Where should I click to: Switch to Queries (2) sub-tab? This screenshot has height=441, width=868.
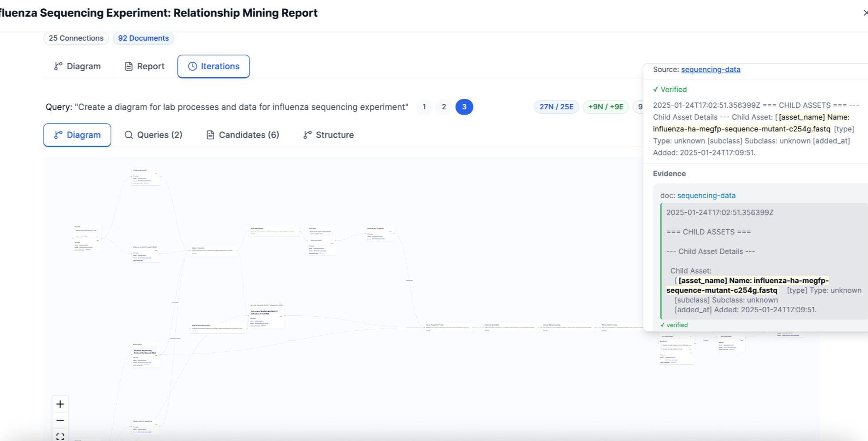click(x=154, y=135)
